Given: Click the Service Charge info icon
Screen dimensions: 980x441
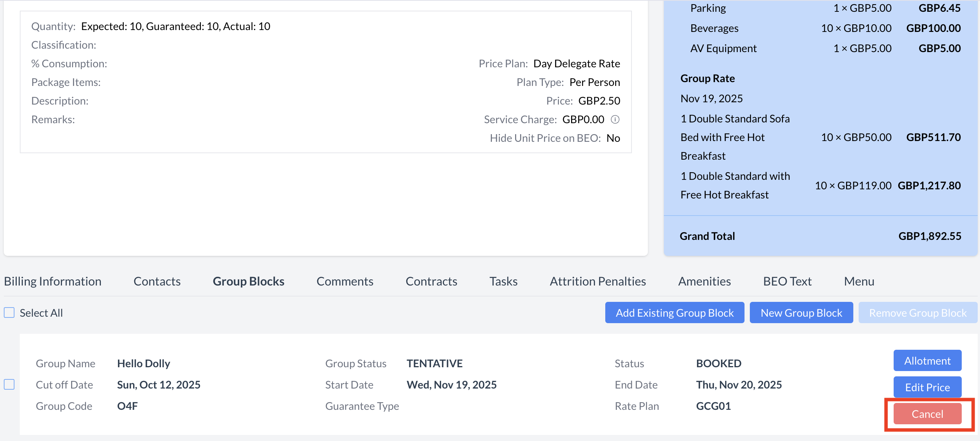Looking at the screenshot, I should pyautogui.click(x=615, y=119).
